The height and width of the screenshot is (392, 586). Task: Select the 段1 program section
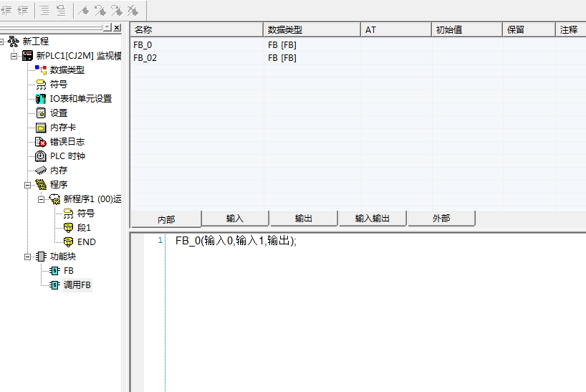click(x=83, y=228)
